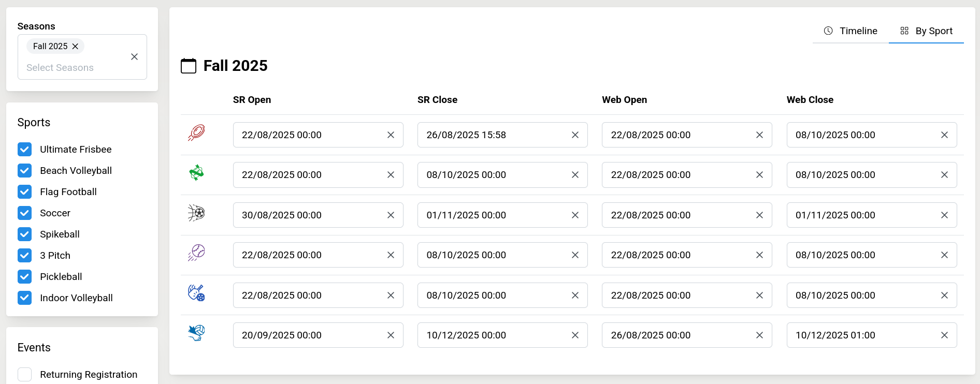Screen dimensions: 980x384
Task: Clear SR Open date in 3 Pitch row
Action: pos(391,255)
